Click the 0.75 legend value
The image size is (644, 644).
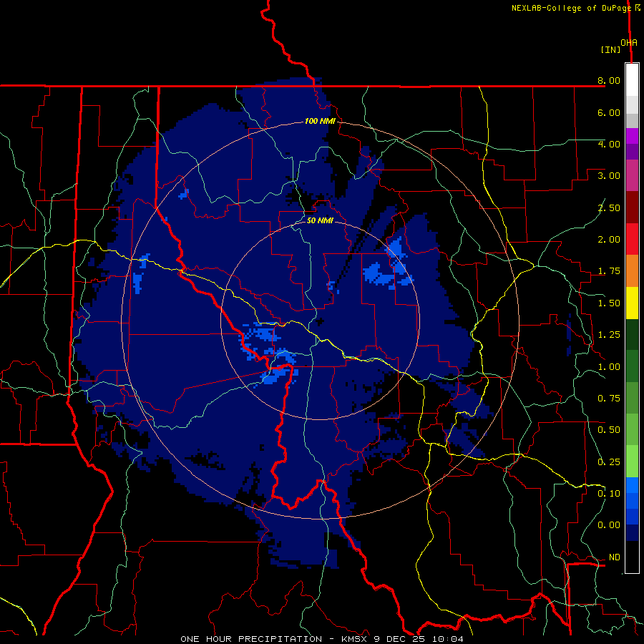click(x=609, y=399)
